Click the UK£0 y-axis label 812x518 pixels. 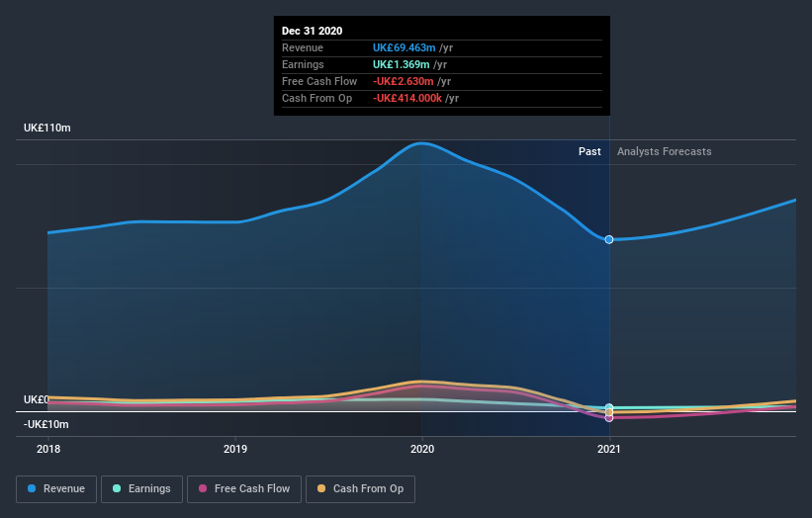click(x=36, y=399)
